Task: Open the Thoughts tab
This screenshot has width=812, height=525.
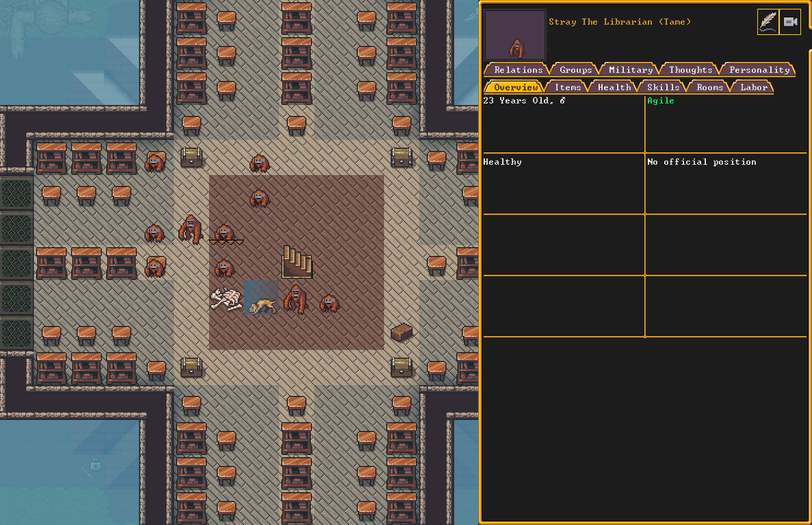Action: (690, 69)
